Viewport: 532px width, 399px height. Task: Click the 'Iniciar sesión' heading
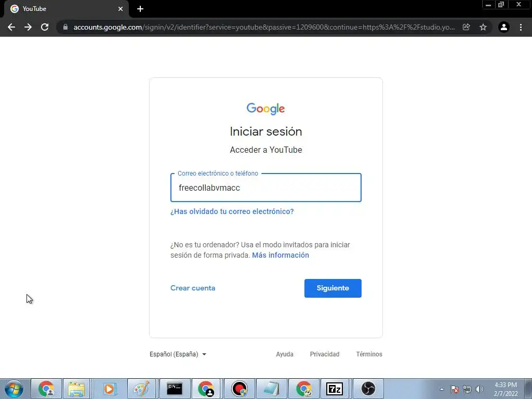click(266, 131)
